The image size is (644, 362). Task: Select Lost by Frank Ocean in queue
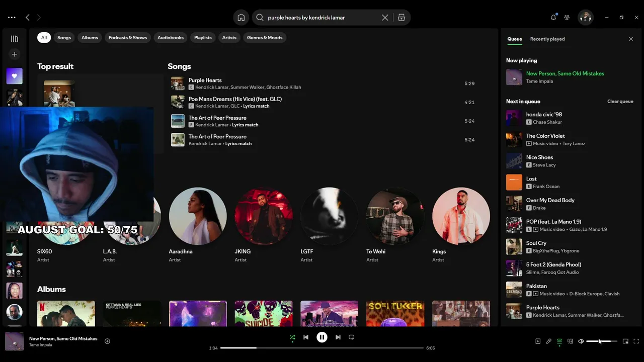click(x=570, y=183)
